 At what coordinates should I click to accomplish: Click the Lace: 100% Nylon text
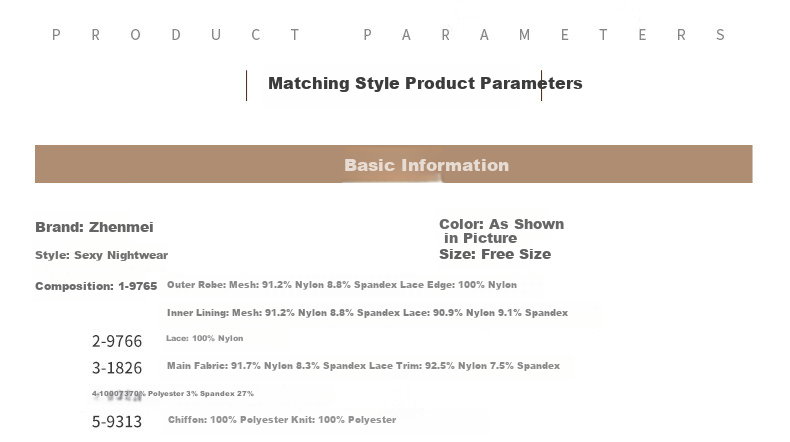(x=205, y=338)
